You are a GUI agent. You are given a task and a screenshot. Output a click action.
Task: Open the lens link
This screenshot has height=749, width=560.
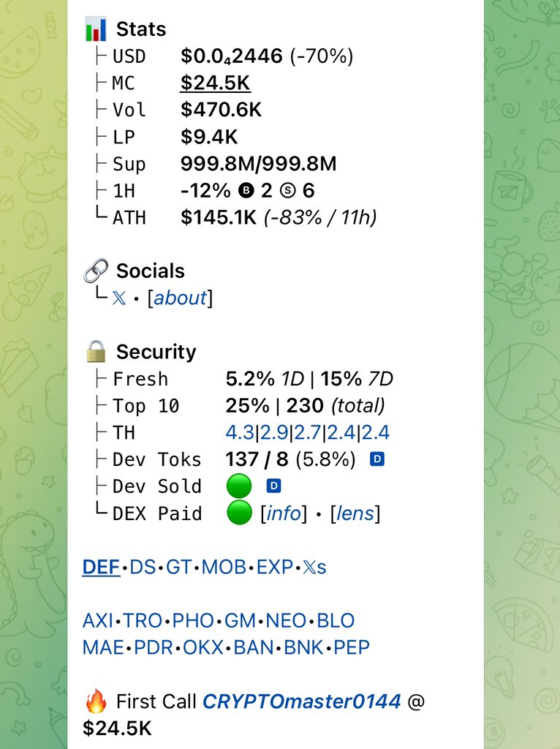point(355,513)
